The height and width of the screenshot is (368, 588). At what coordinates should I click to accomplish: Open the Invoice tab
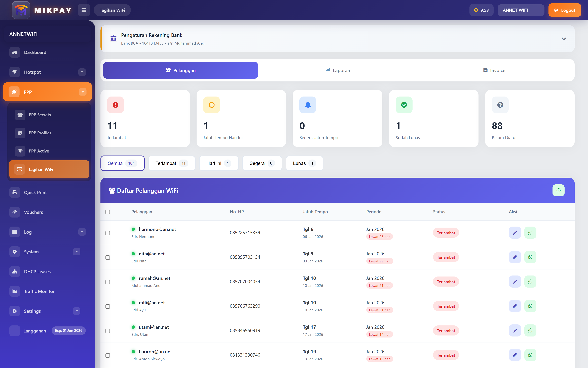[x=494, y=70]
